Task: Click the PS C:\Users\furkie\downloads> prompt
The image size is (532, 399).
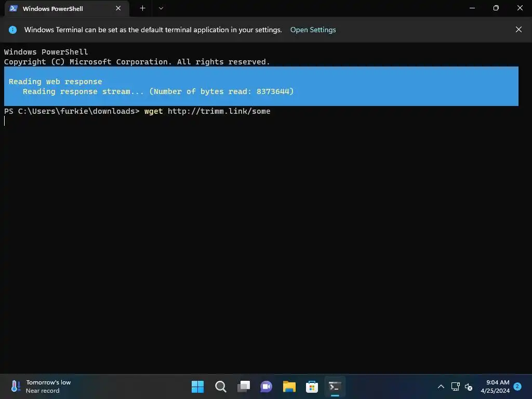Action: [72, 111]
